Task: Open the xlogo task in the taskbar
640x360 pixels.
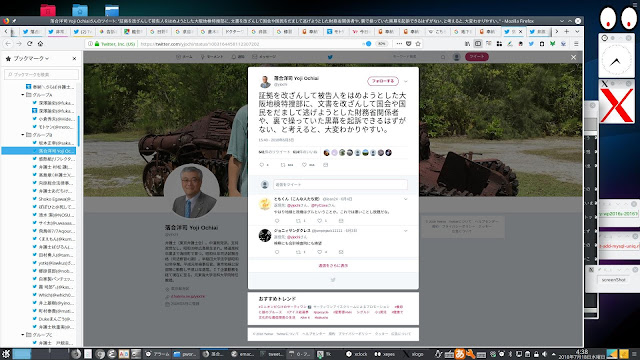Action: (x=413, y=354)
